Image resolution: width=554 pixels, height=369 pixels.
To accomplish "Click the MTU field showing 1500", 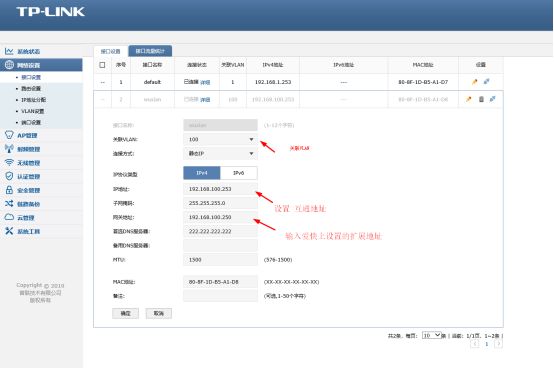I will (x=220, y=260).
